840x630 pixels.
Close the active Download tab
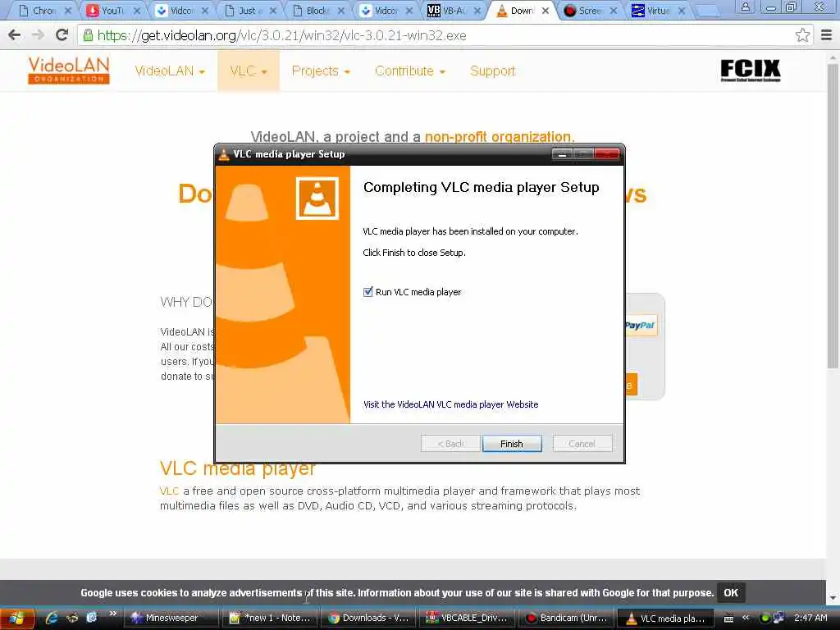click(545, 10)
